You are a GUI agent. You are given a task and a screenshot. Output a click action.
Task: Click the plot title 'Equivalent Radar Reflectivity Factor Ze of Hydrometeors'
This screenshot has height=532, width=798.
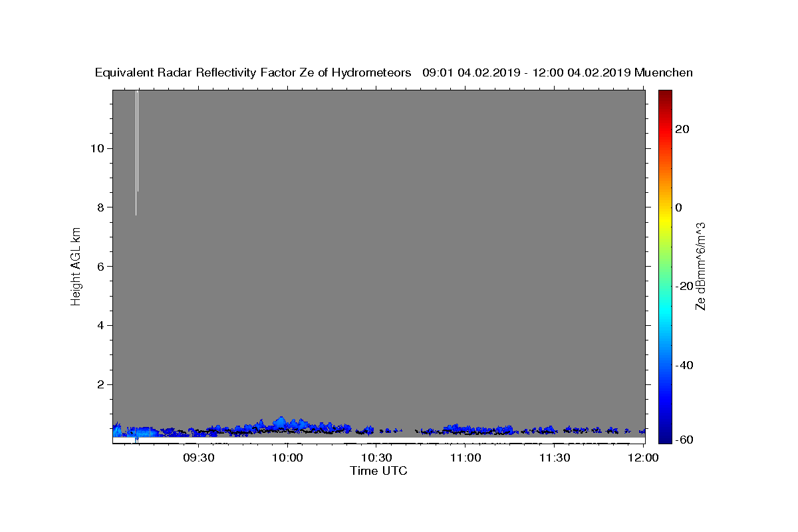tap(253, 72)
